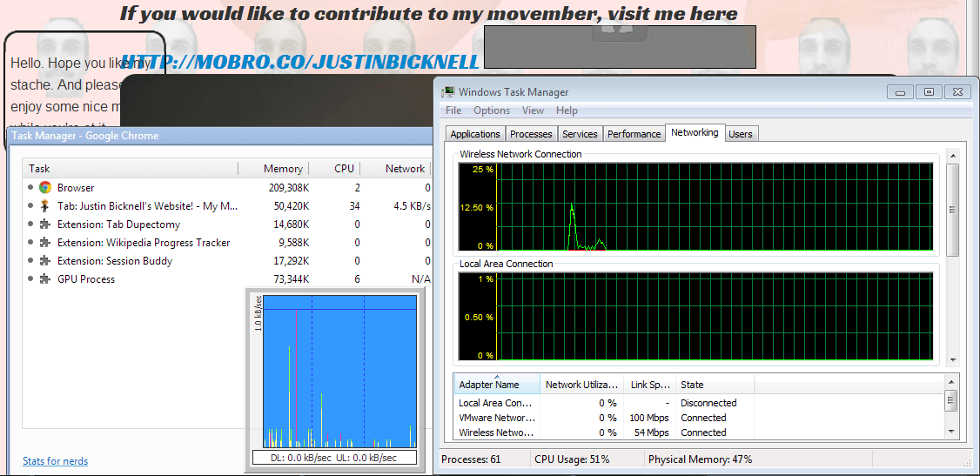Sort adapters by Network Utilization column
The height and width of the screenshot is (476, 980).
pyautogui.click(x=582, y=384)
